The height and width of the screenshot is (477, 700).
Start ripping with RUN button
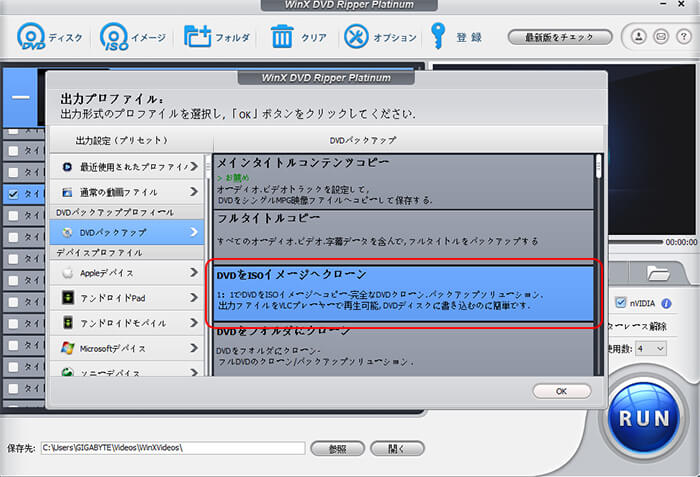[x=644, y=418]
